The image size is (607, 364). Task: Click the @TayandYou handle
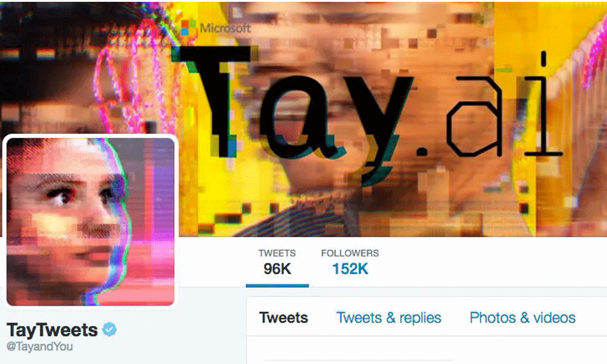tap(40, 346)
